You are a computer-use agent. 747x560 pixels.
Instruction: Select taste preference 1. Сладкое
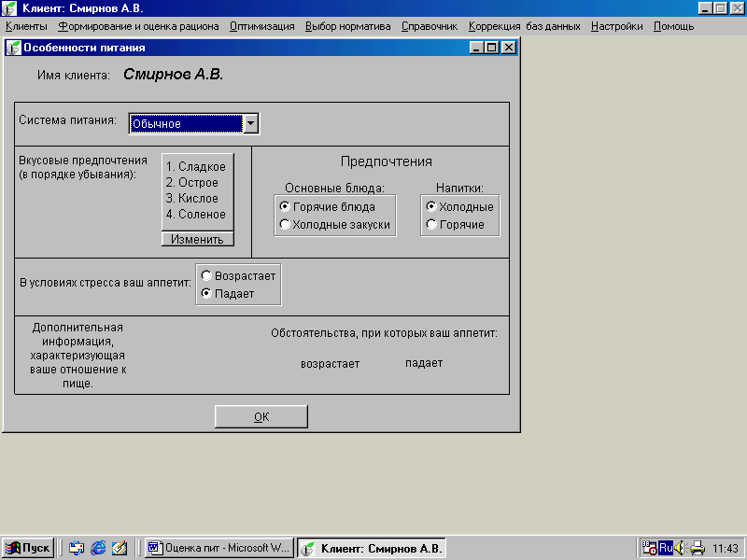point(196,167)
